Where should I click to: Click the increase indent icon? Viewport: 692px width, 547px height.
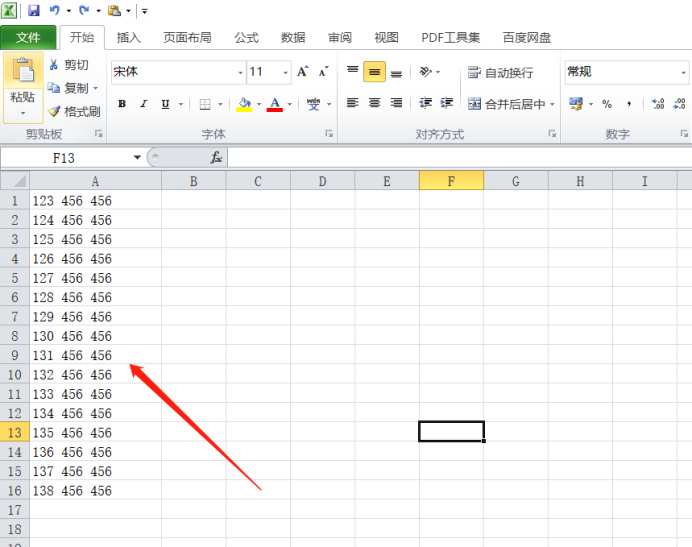(447, 103)
